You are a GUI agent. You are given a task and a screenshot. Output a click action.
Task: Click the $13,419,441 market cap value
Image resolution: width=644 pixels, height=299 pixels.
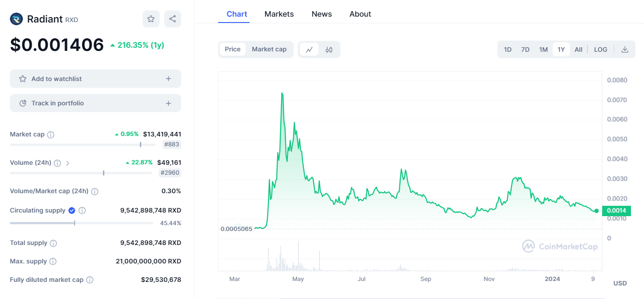162,134
